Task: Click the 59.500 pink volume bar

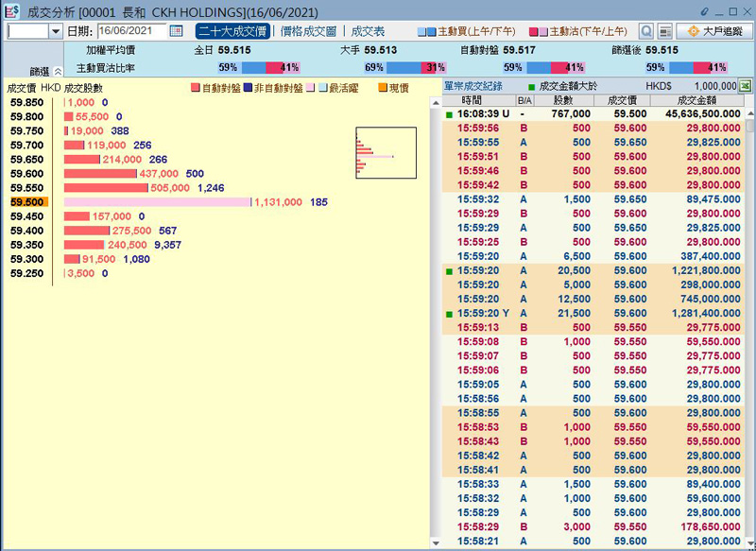Action: (x=157, y=202)
